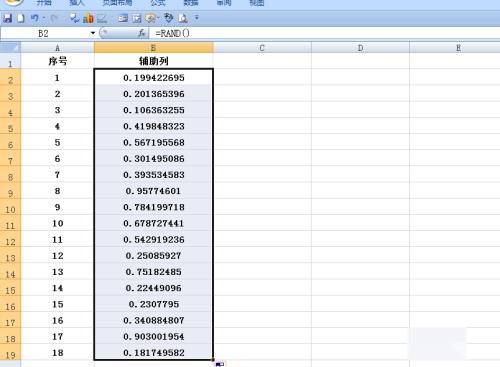Click cell with value 0.393534583
The image size is (500, 367).
tap(153, 175)
